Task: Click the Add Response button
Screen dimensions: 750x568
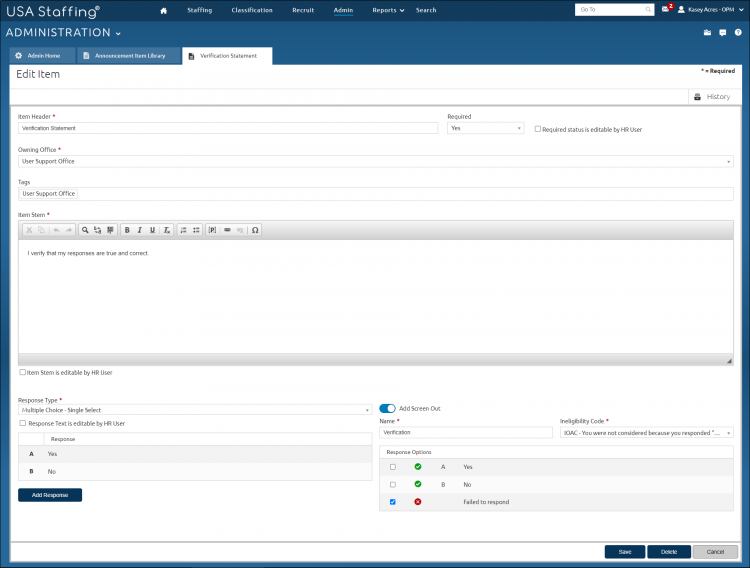Action: pyautogui.click(x=50, y=495)
